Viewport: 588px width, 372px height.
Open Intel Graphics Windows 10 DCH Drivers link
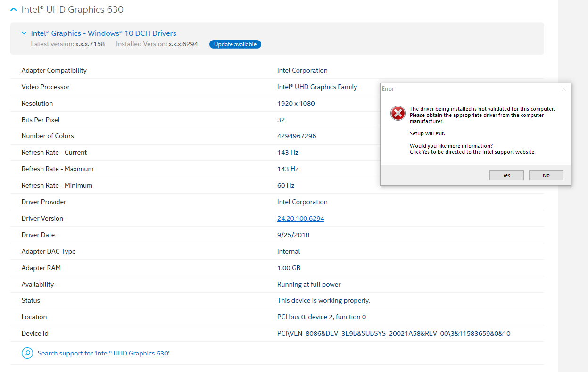[x=104, y=33]
